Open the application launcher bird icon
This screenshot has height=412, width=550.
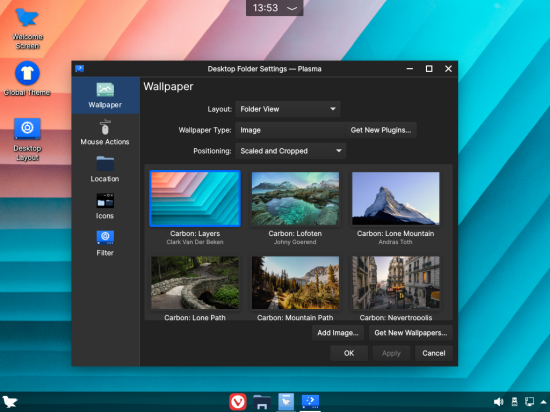pos(10,402)
